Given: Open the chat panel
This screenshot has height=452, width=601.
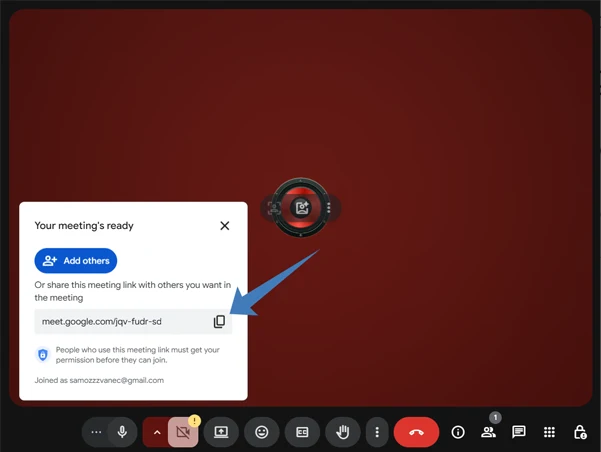Looking at the screenshot, I should 518,432.
